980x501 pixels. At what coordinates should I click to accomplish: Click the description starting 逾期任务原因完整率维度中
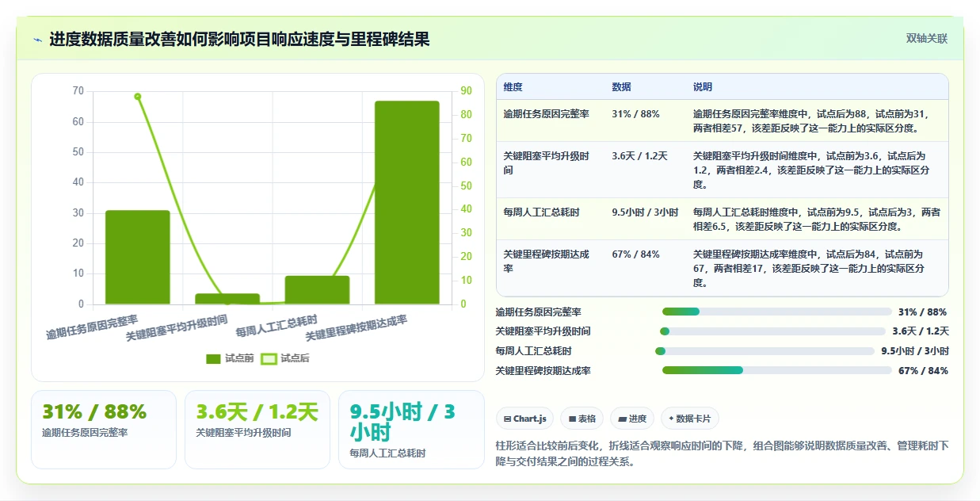(810, 121)
